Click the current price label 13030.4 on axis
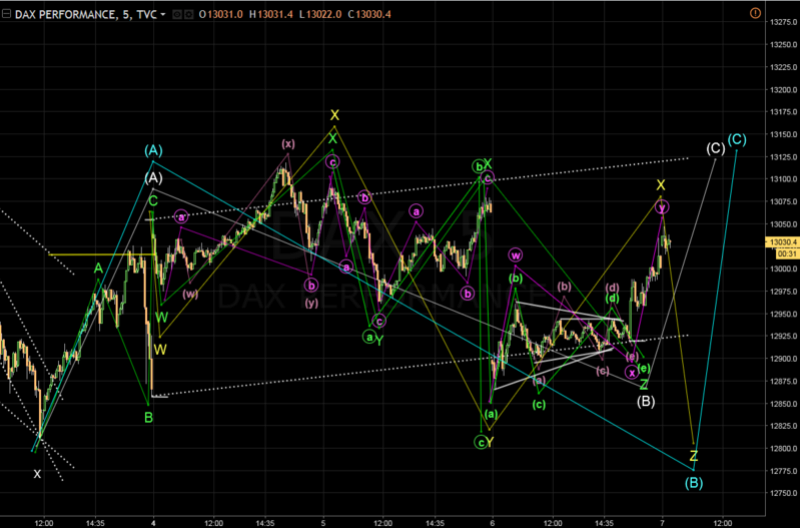The image size is (800, 528). [783, 242]
